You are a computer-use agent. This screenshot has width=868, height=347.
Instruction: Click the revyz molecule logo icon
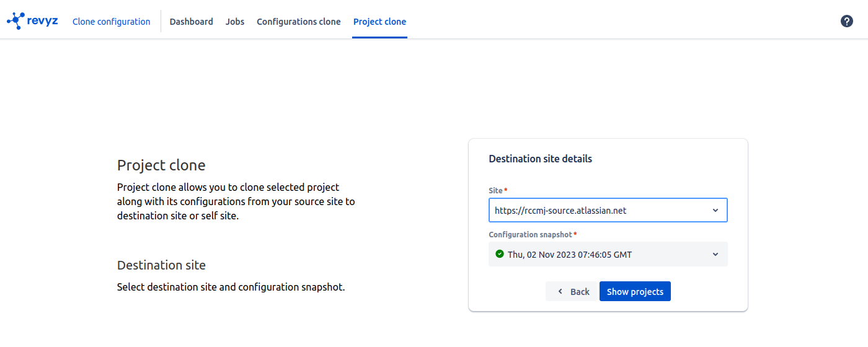pyautogui.click(x=15, y=20)
